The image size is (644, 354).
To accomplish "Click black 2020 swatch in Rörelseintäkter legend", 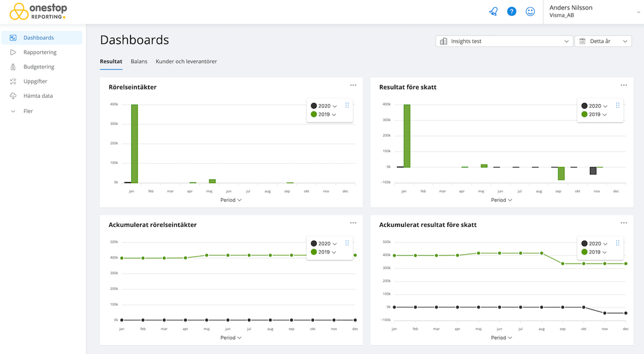I will point(314,106).
